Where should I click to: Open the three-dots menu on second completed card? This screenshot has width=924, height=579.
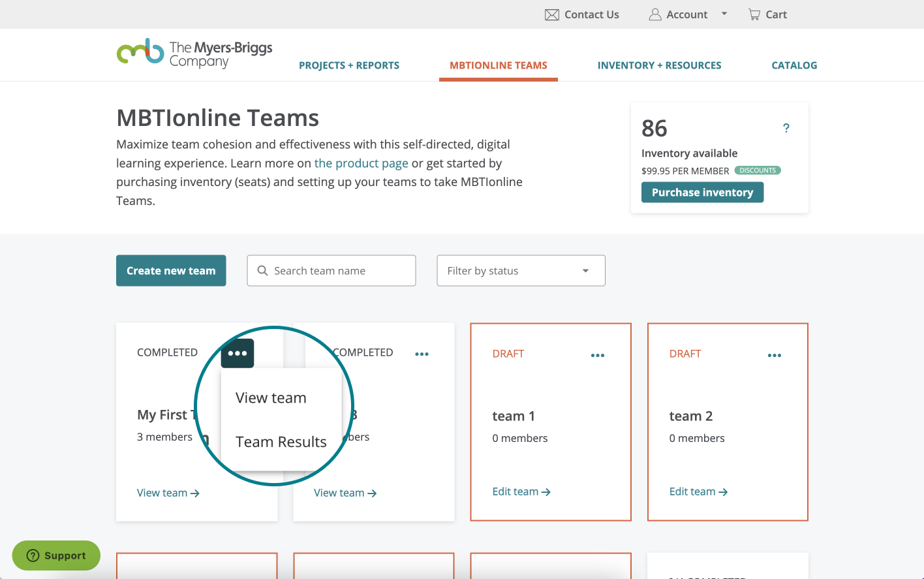[422, 354]
